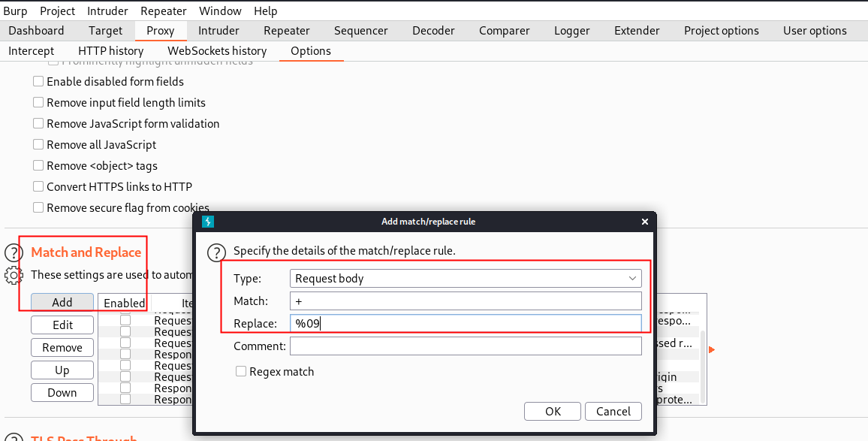
Task: Switch to the Intercept sub-tab
Action: click(x=31, y=51)
